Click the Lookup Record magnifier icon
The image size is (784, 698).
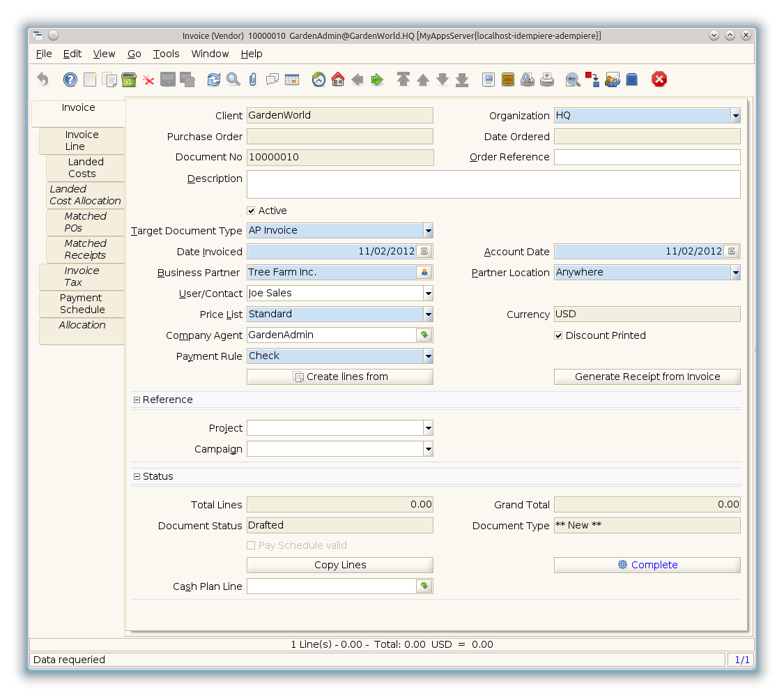point(233,79)
